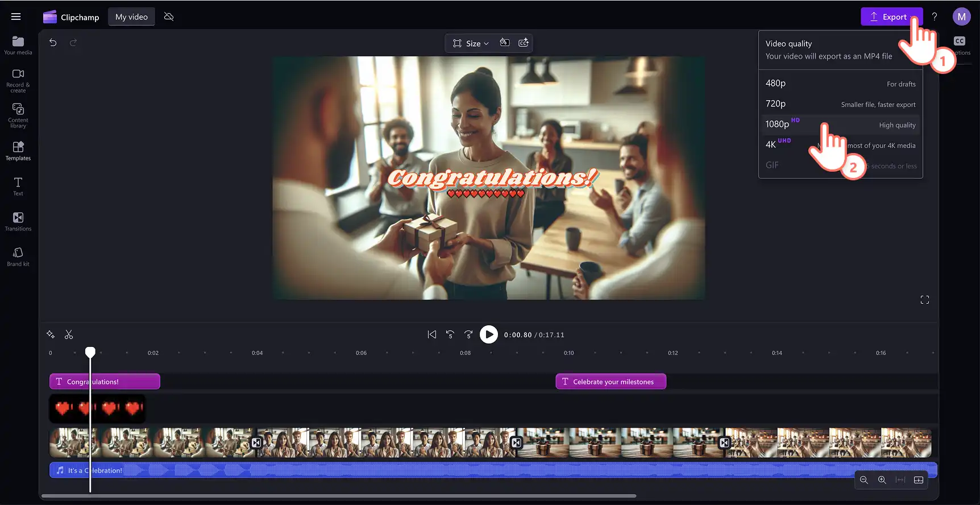Image resolution: width=980 pixels, height=505 pixels.
Task: Open Transitions panel
Action: pos(18,221)
